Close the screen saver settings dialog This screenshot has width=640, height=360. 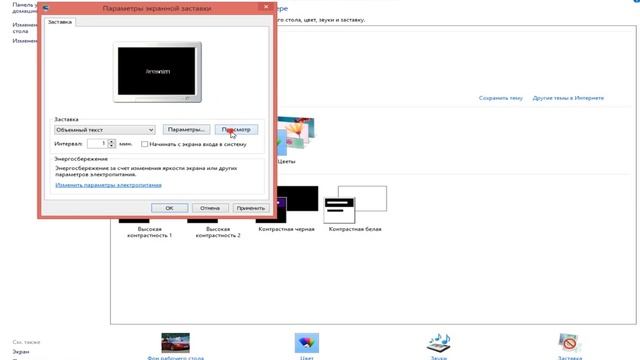(266, 7)
